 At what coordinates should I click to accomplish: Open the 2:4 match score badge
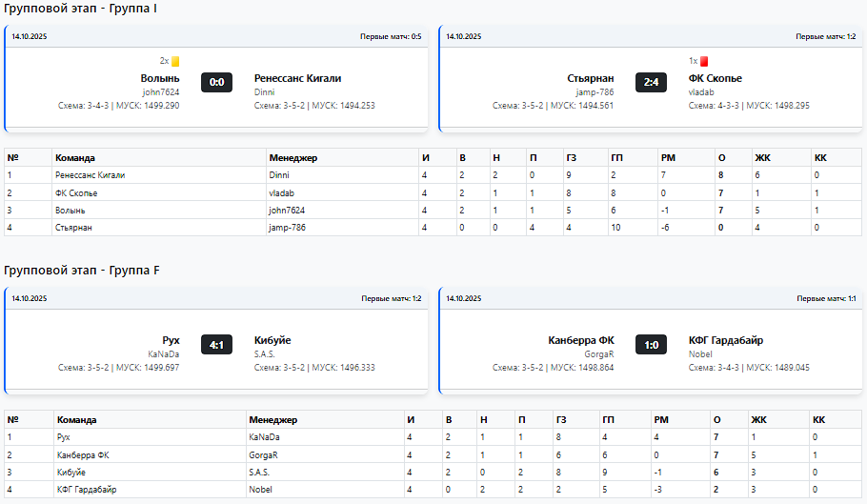651,82
